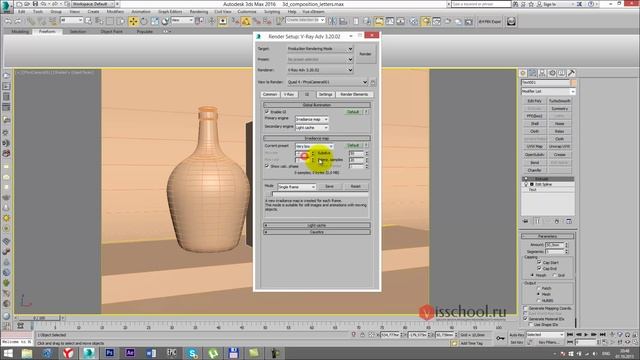Click the Mirror tool icon

pos(333,21)
